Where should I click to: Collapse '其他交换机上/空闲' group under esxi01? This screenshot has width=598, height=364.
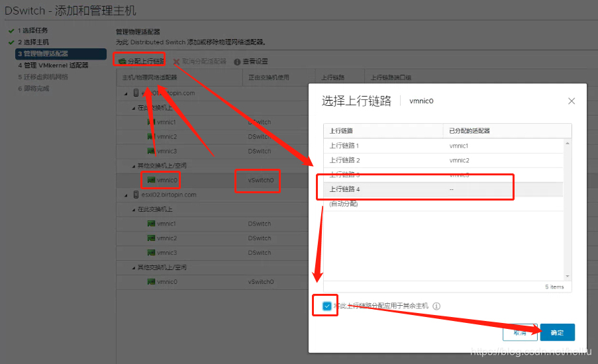click(x=134, y=166)
